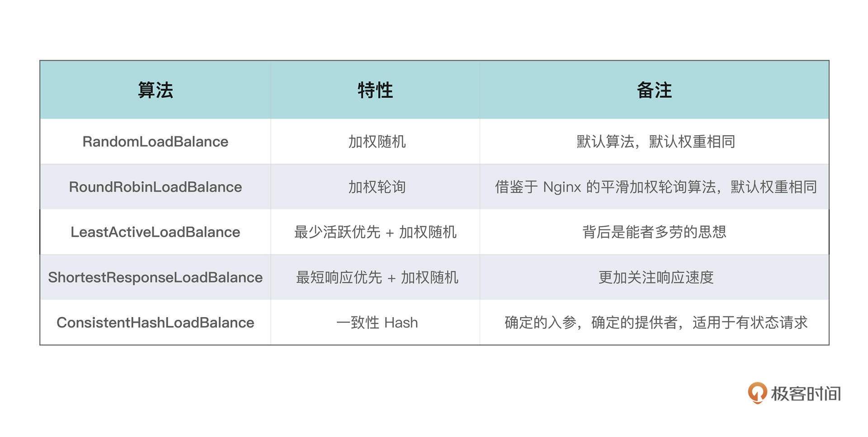Select the ShortestResponseLoadBalance cell
868x437 pixels.
pos(155,277)
